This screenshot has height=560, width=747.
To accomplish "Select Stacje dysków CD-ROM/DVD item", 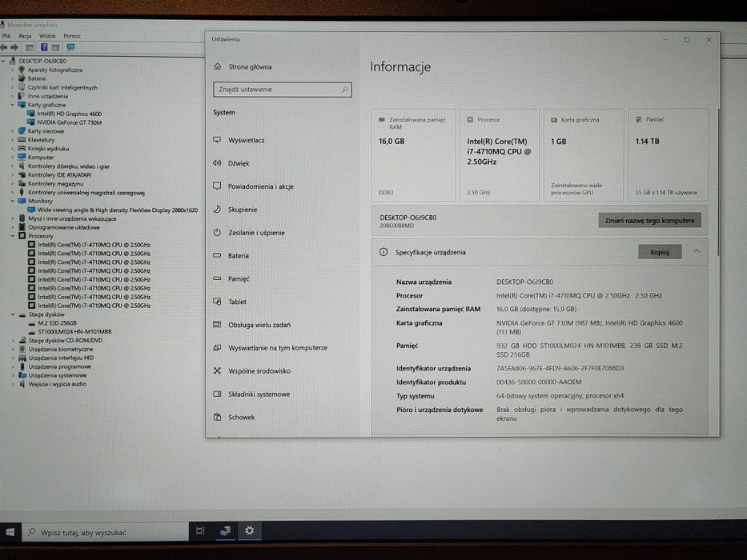I will tap(66, 341).
